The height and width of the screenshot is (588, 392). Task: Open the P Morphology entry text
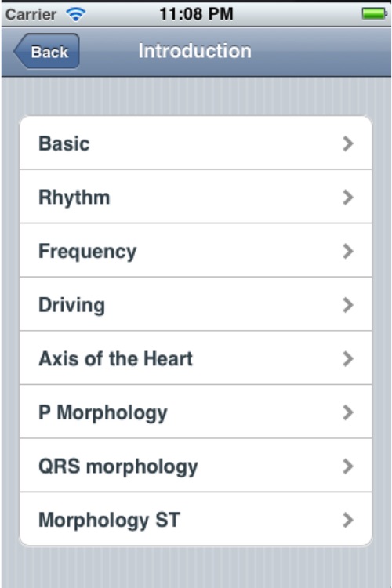pos(103,413)
